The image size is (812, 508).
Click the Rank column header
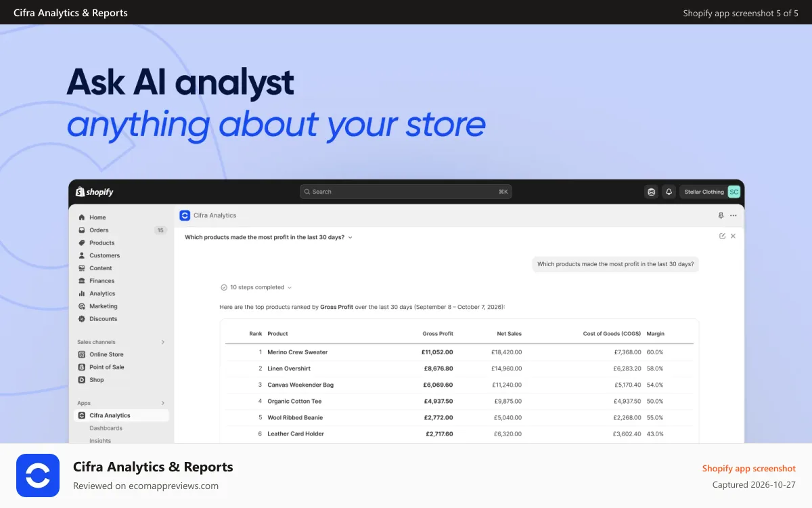click(x=255, y=333)
